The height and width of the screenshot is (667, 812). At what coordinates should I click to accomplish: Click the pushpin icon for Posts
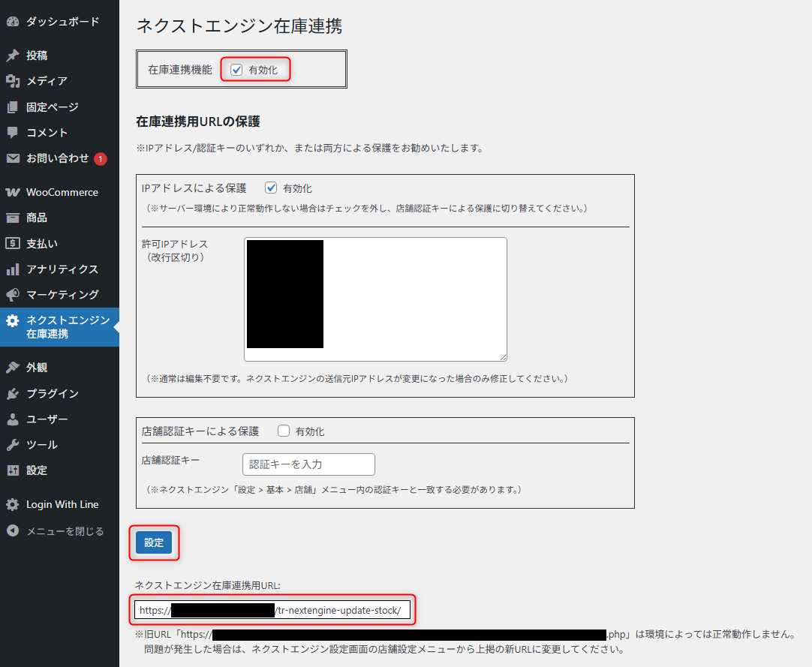coord(12,56)
